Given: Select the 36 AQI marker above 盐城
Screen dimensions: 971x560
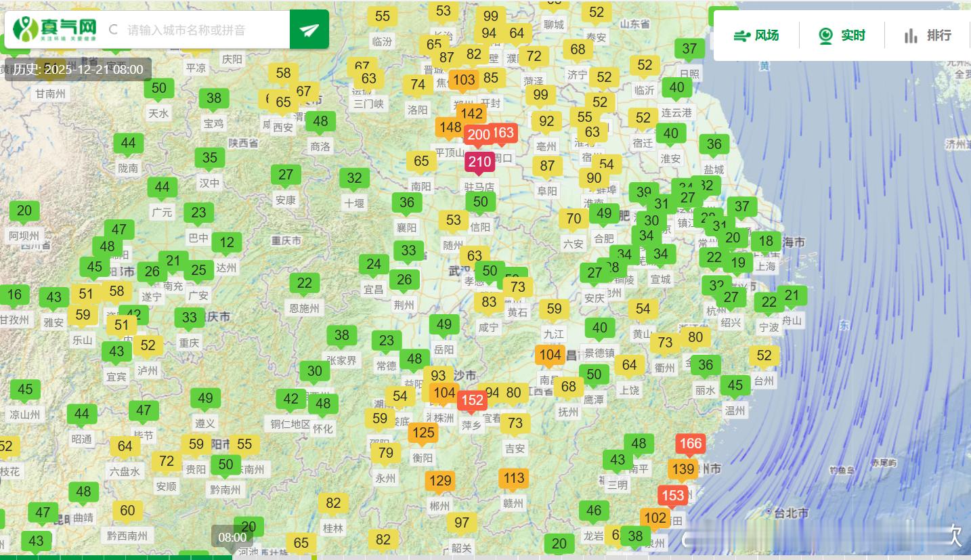Looking at the screenshot, I should point(714,144).
